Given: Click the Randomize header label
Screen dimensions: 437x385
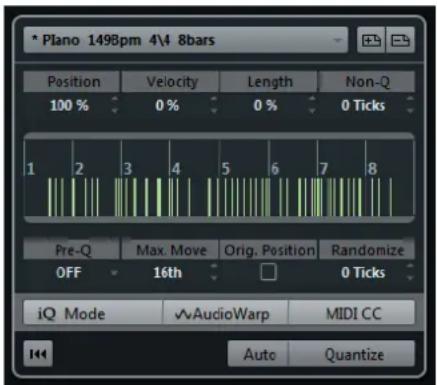Looking at the screenshot, I should point(367,250).
